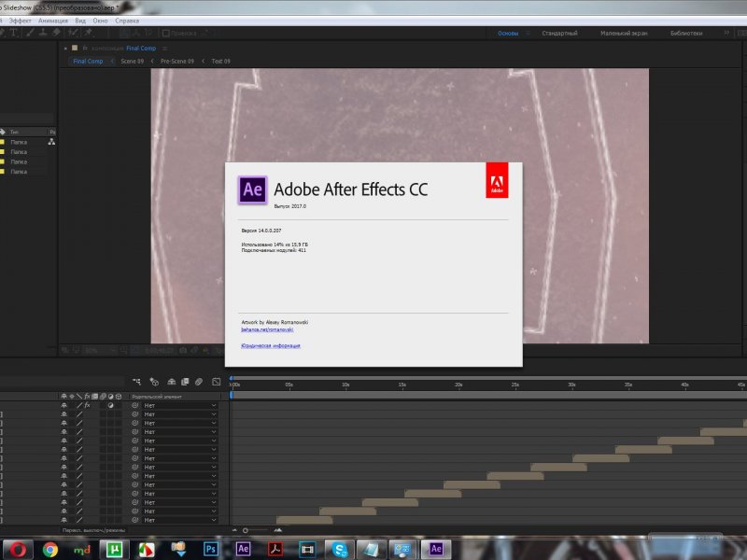The height and width of the screenshot is (560, 747).
Task: Open the Основы workspace options menu
Action: click(x=528, y=34)
